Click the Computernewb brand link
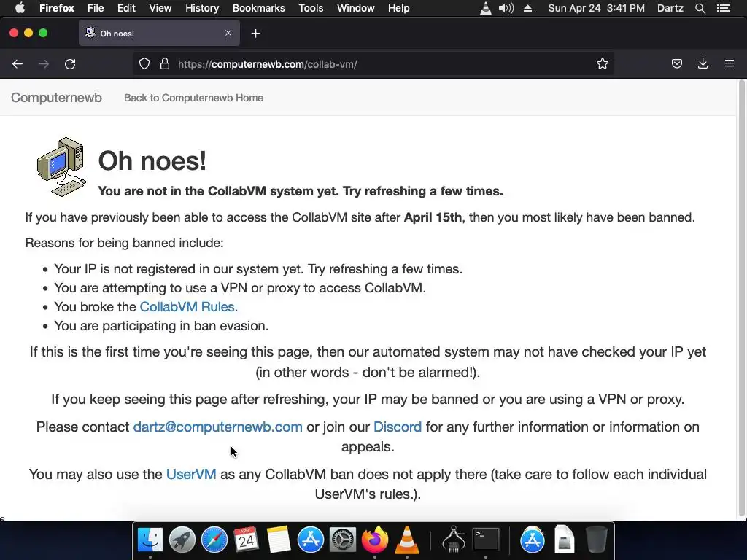The height and width of the screenshot is (560, 747). click(x=56, y=97)
